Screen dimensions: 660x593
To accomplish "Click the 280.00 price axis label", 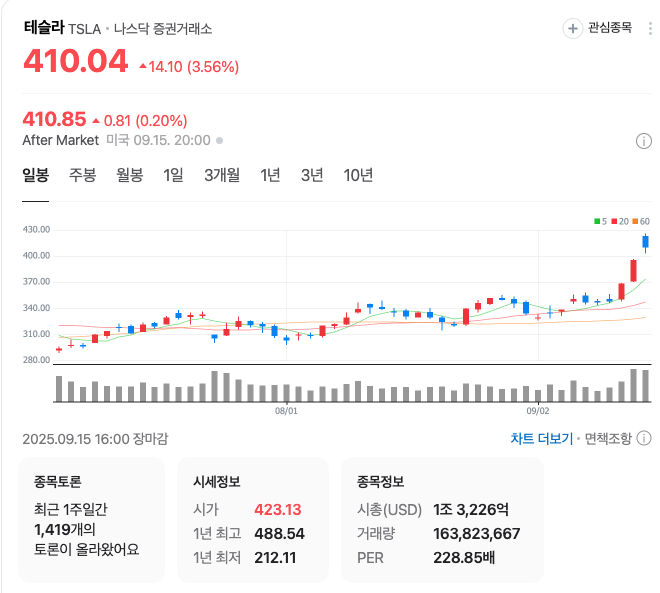I will tap(36, 360).
